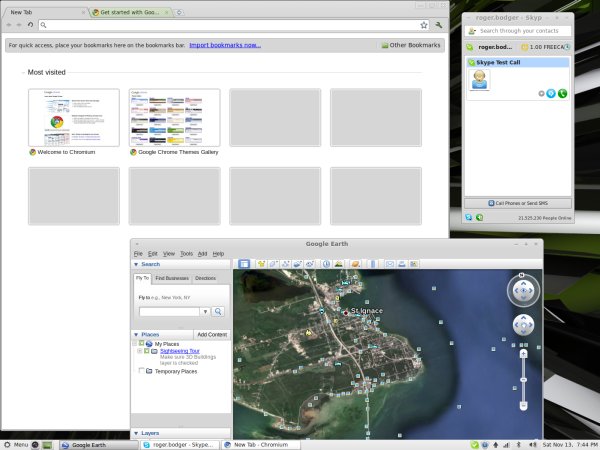The width and height of the screenshot is (600, 450).
Task: Toggle the Temporary Places checkbox
Action: [x=141, y=371]
